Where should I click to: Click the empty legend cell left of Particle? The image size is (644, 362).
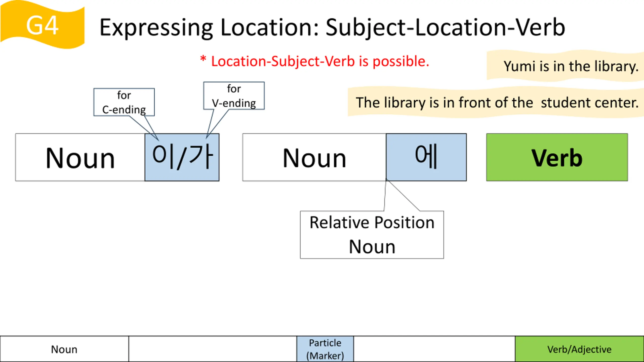[x=213, y=349]
